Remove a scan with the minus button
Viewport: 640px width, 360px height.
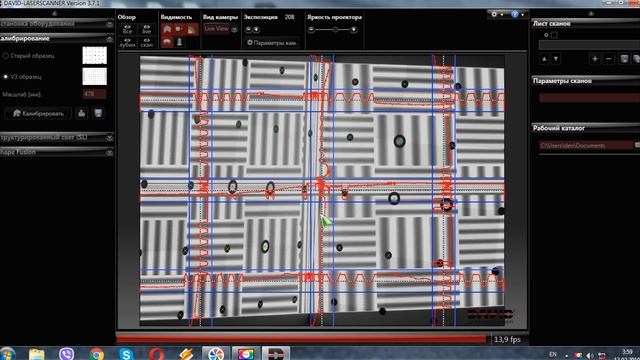coord(609,59)
